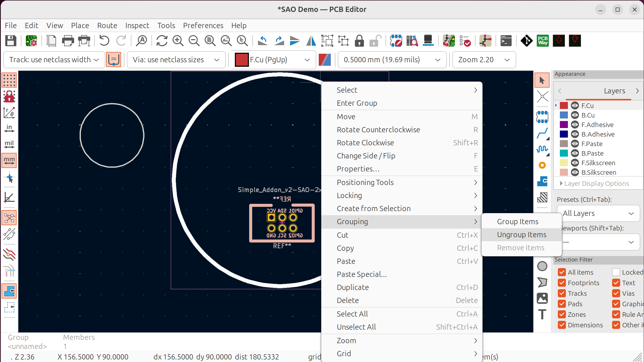
Task: Click the Zoom Out icon
Action: (194, 41)
